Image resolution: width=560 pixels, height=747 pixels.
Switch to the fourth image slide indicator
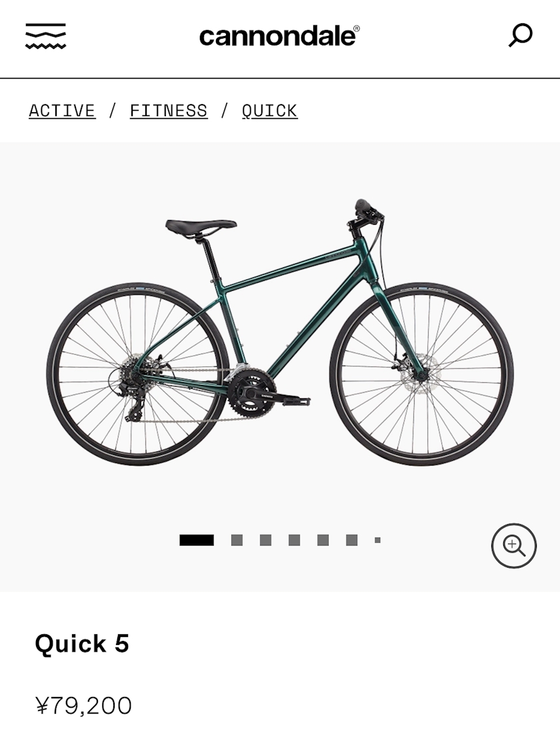[294, 540]
